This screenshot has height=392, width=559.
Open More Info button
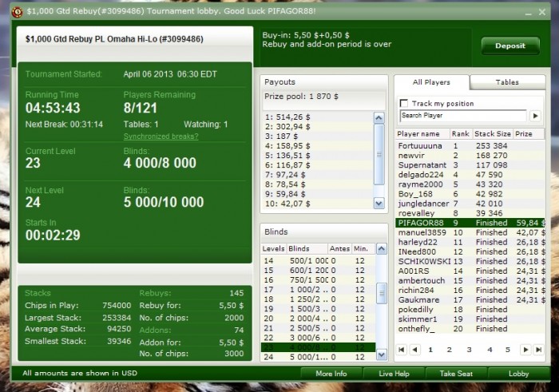[x=331, y=374]
